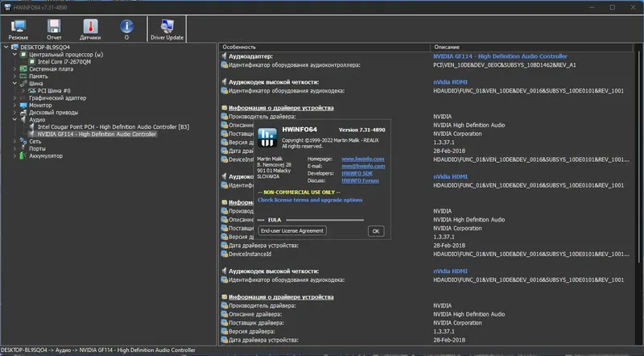Click the hwinfo e-mail address link

(x=363, y=166)
